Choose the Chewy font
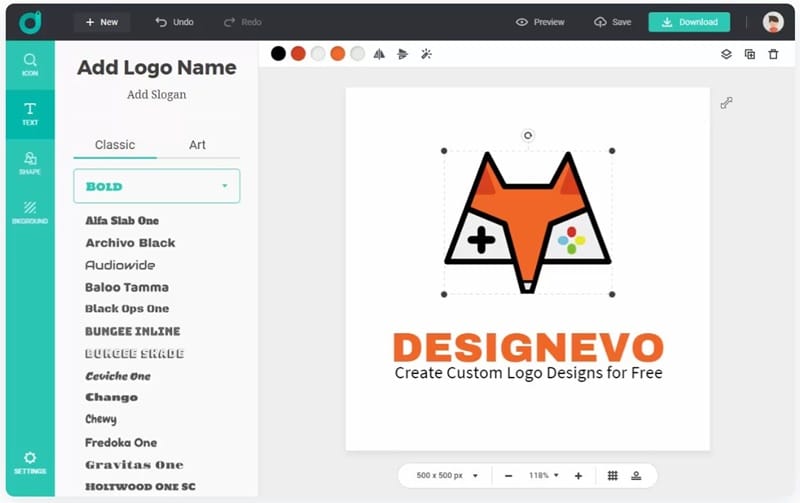The height and width of the screenshot is (503, 800). [101, 419]
